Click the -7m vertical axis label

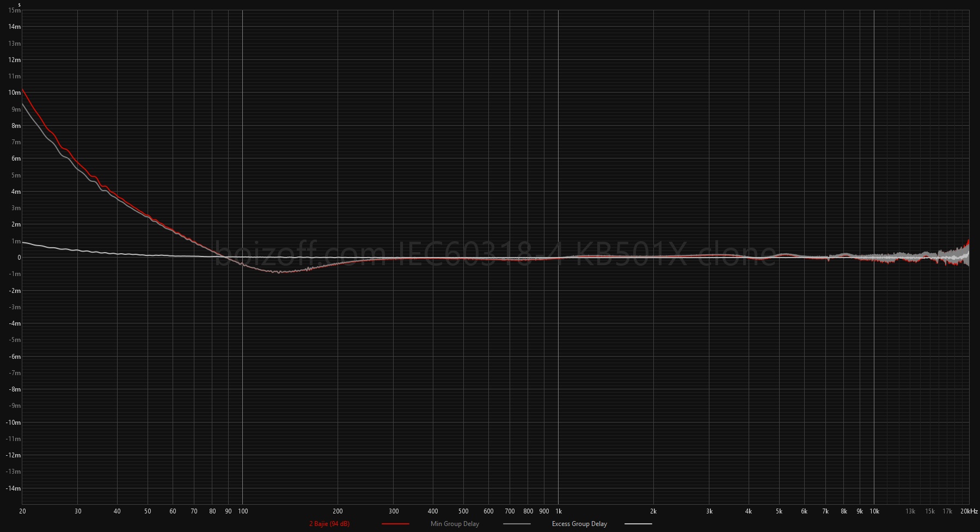click(x=15, y=373)
